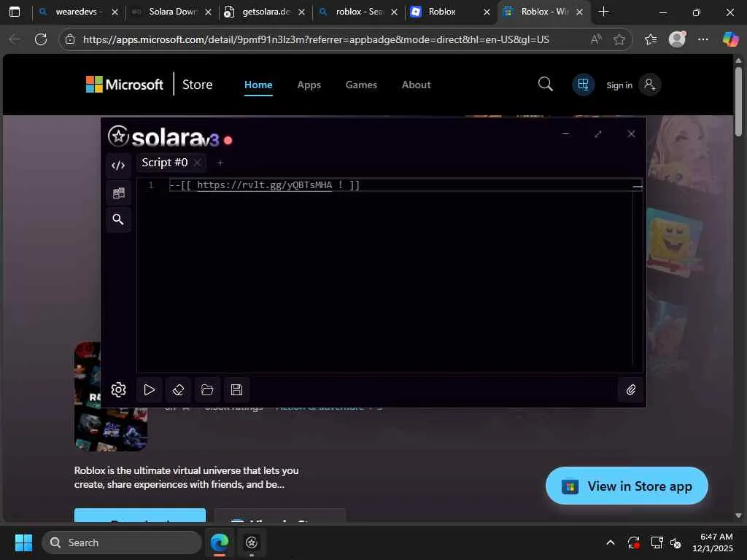Screen dimensions: 747x560
Task: Open Microsoft Store search magnifier
Action: click(x=546, y=85)
